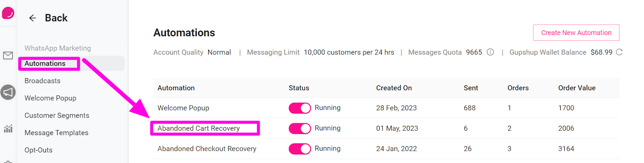Screen dimensions: 644x163
Task: Click the back arrow icon
Action: (33, 18)
